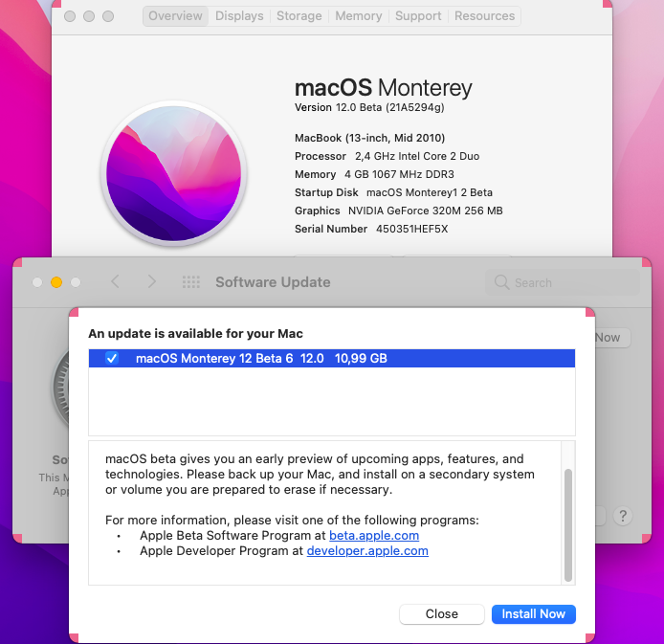
Task: Click the Version 12.0 Beta text
Action: pyautogui.click(x=369, y=107)
